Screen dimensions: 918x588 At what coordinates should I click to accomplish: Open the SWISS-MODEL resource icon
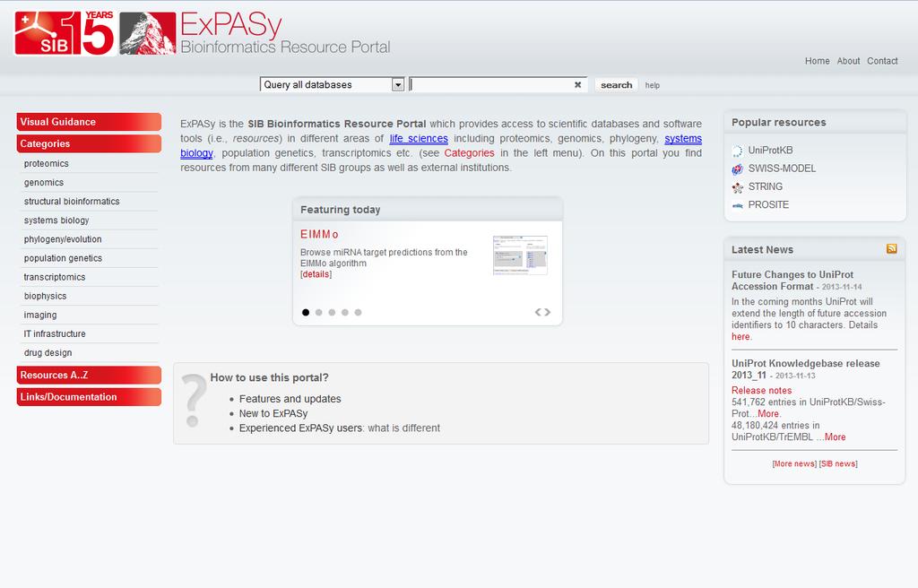tap(737, 169)
